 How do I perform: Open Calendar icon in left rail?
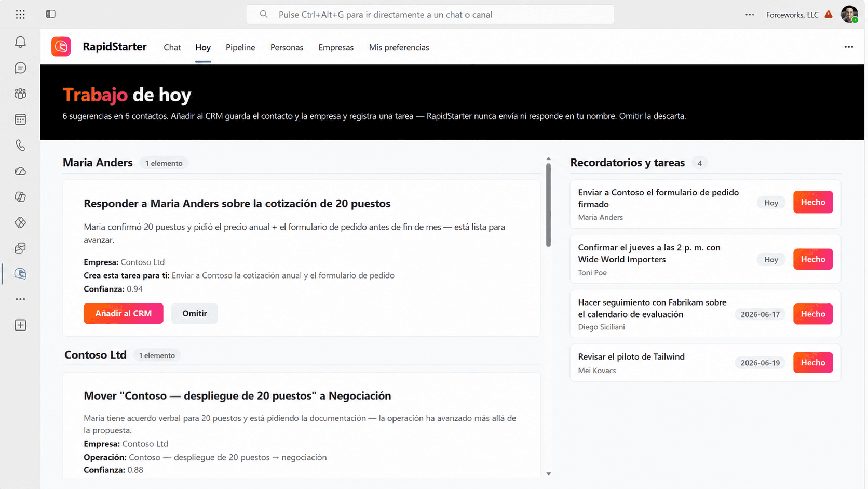coord(20,120)
